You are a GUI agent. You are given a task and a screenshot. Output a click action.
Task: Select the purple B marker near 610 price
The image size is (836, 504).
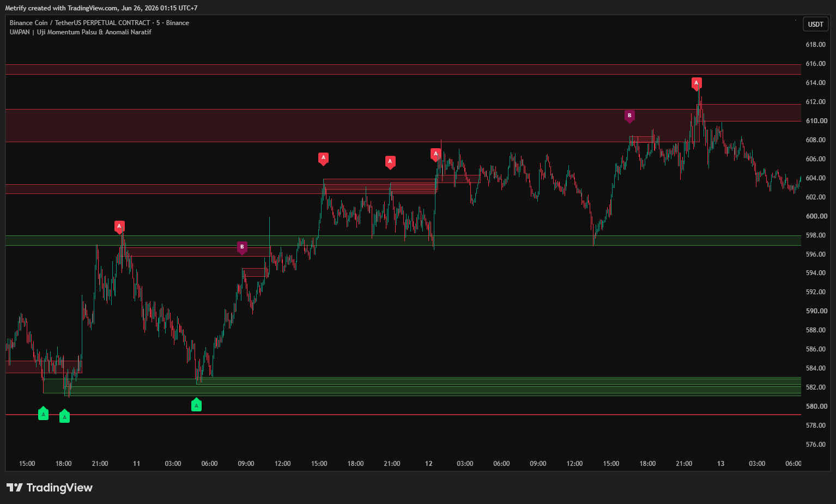tap(629, 116)
